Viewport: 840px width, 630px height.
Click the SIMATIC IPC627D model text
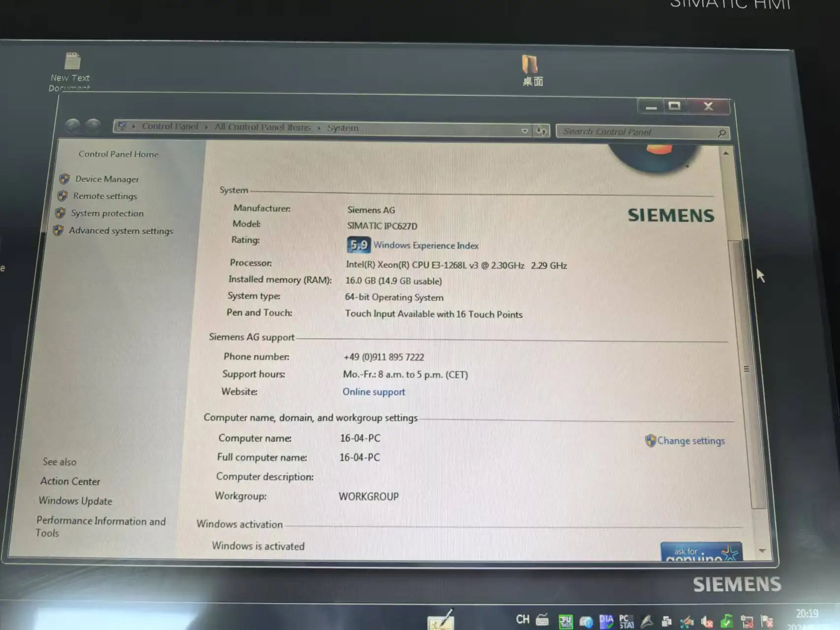382,226
